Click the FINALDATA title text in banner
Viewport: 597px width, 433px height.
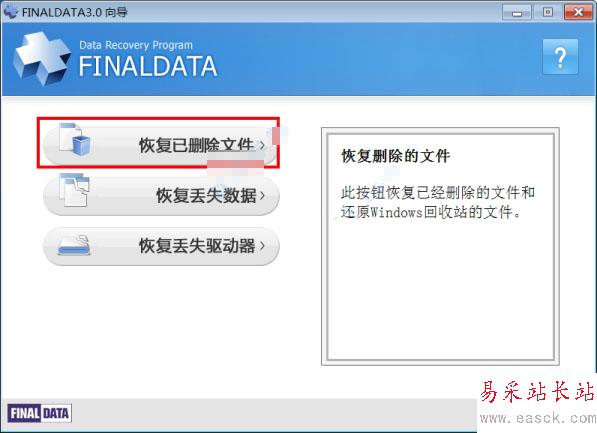[x=148, y=67]
